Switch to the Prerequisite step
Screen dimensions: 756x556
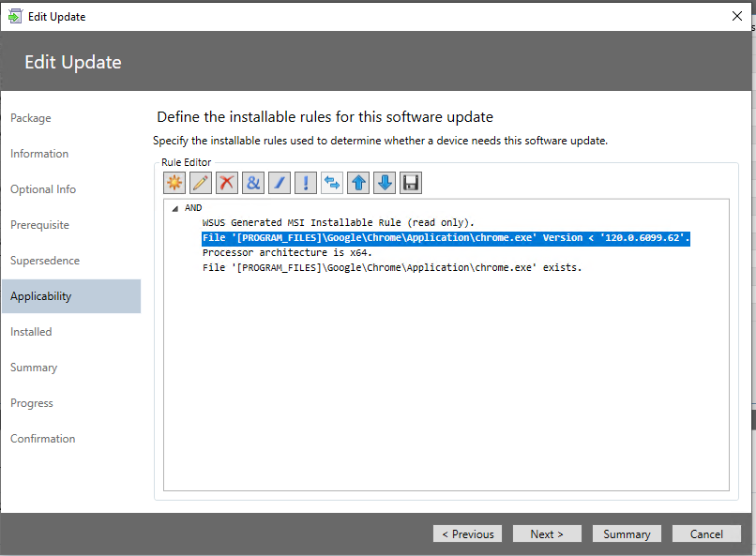pos(40,225)
